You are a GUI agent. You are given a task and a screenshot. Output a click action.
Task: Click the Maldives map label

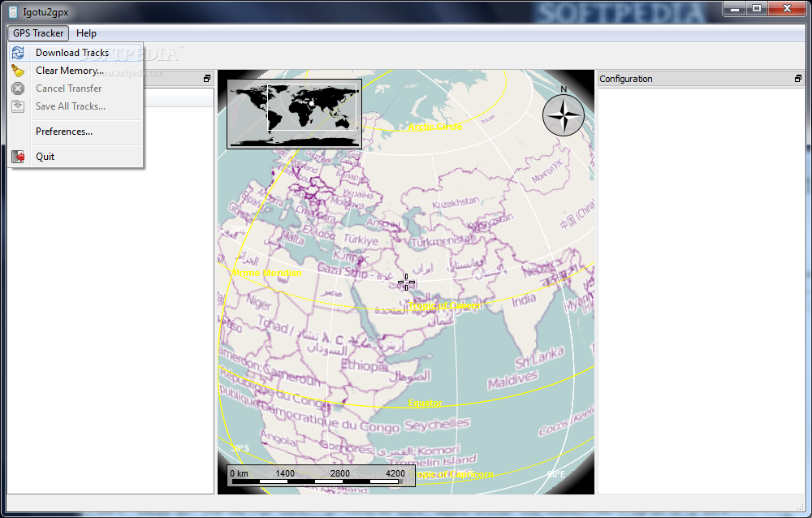pos(512,380)
